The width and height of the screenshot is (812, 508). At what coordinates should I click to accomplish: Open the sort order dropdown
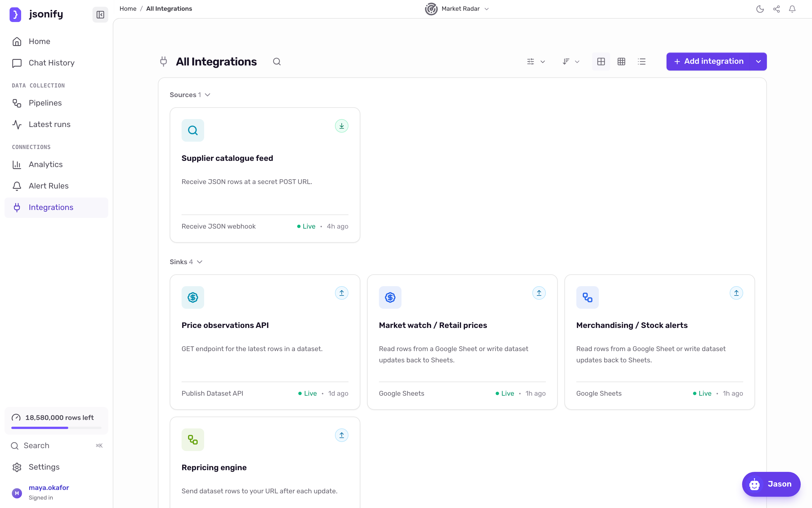click(571, 62)
